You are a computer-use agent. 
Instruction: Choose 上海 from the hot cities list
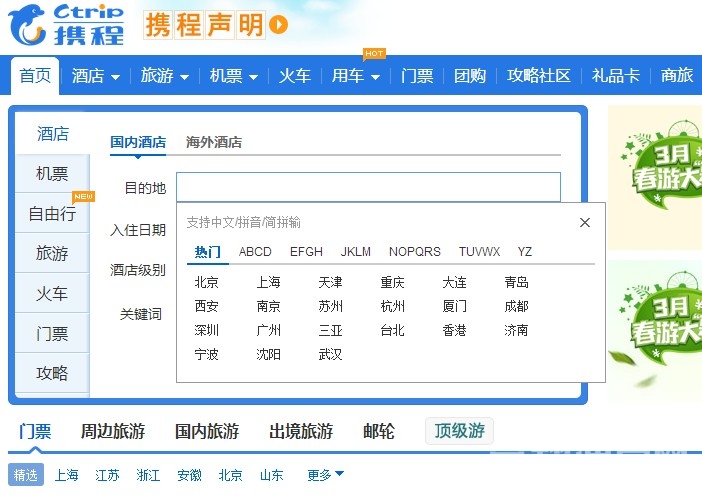268,282
